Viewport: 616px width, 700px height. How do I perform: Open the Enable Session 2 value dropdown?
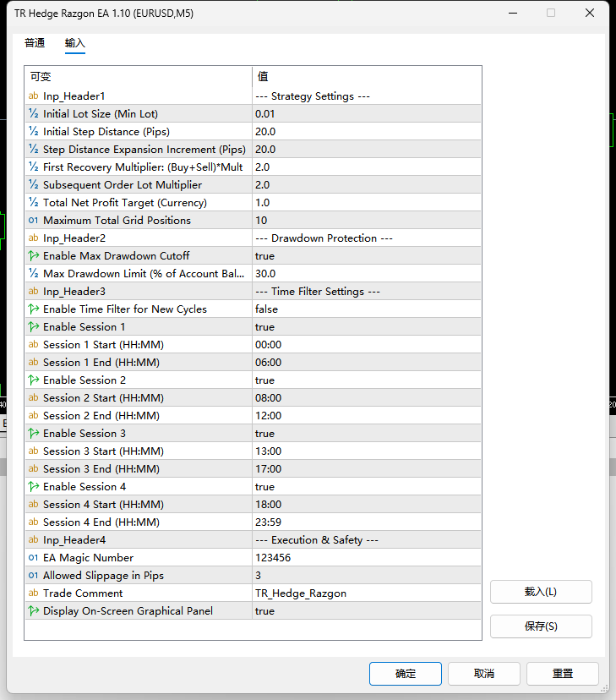[366, 380]
